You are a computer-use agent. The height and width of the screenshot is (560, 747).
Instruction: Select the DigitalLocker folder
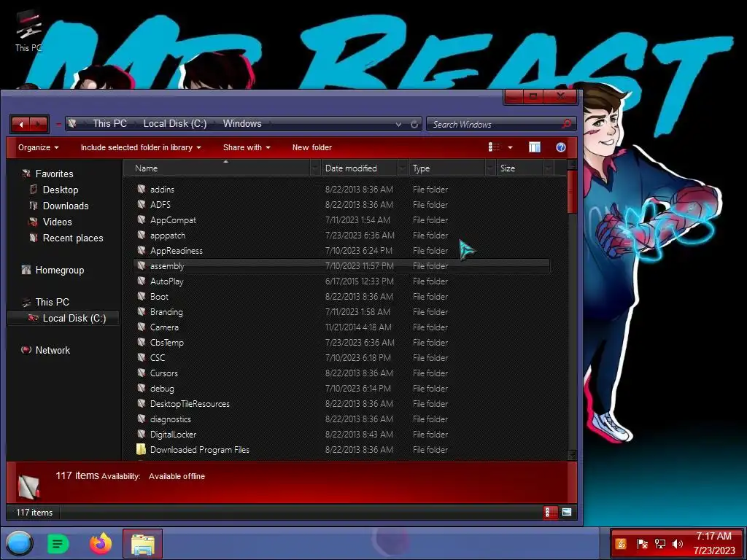pyautogui.click(x=173, y=435)
